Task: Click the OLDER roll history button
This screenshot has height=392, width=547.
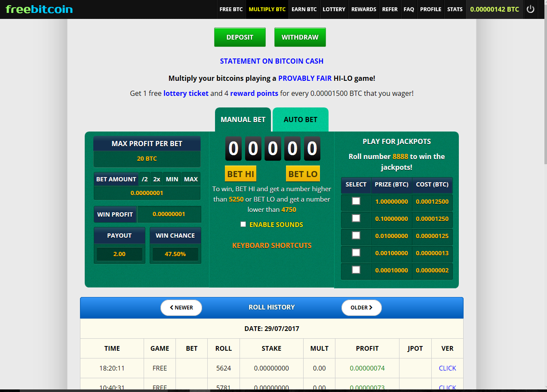Action: (x=362, y=308)
